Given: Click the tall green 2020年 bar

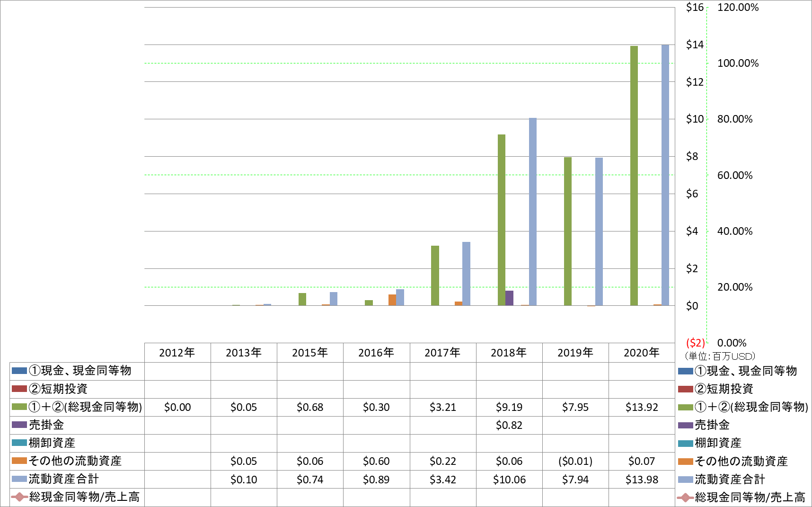Looking at the screenshot, I should [x=634, y=176].
